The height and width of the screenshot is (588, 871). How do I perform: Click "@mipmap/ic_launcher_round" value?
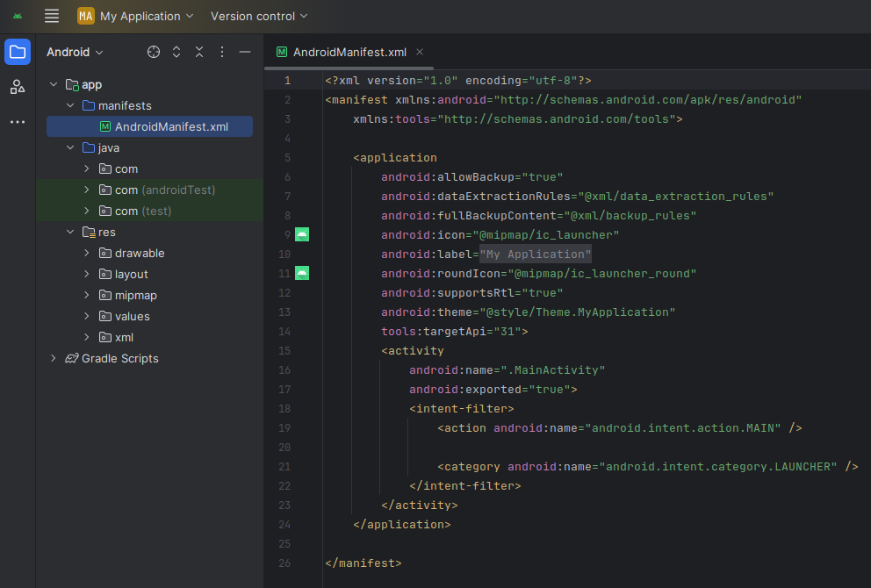coord(602,274)
